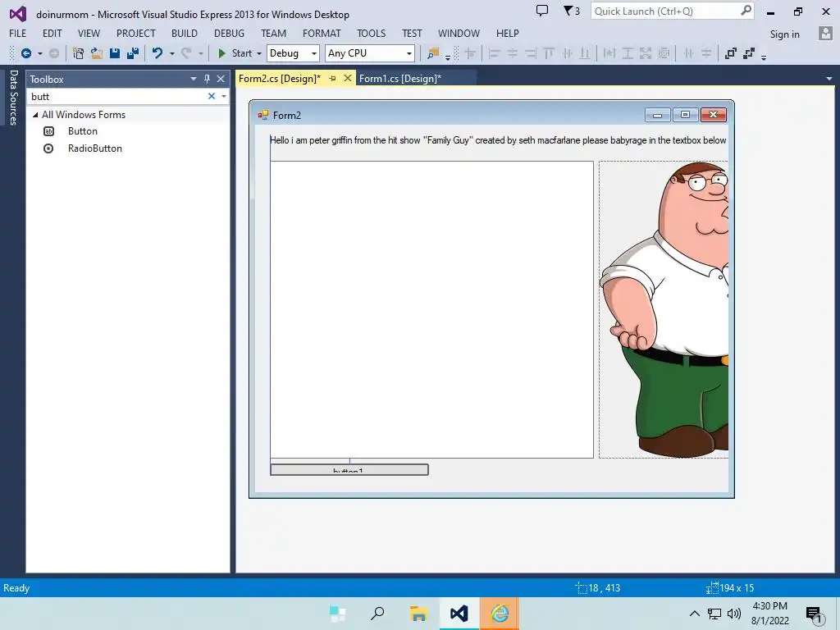Screen dimensions: 840x630
Task: Save the current file with single-disk icon
Action: (x=115, y=53)
